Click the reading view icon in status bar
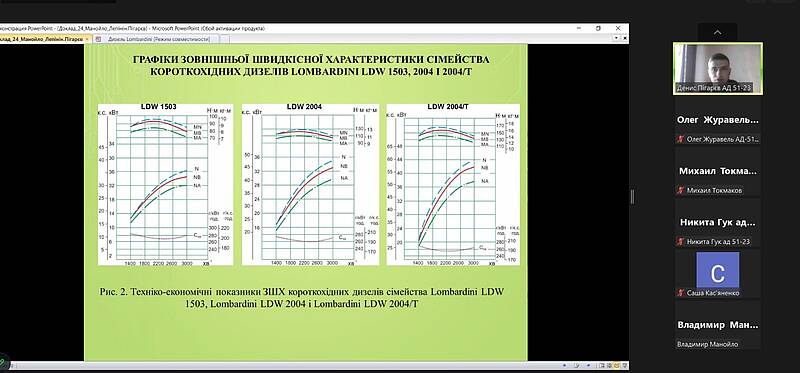This screenshot has height=373, width=800. [x=617, y=365]
